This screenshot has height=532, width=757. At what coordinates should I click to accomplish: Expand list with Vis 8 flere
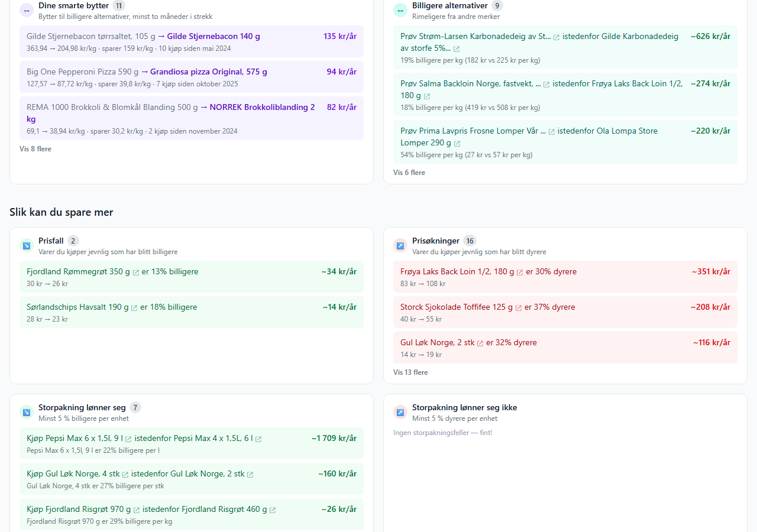pos(35,149)
